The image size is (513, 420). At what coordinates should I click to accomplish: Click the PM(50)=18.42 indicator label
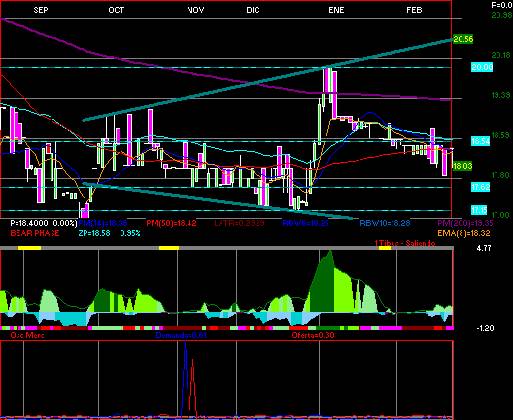171,223
